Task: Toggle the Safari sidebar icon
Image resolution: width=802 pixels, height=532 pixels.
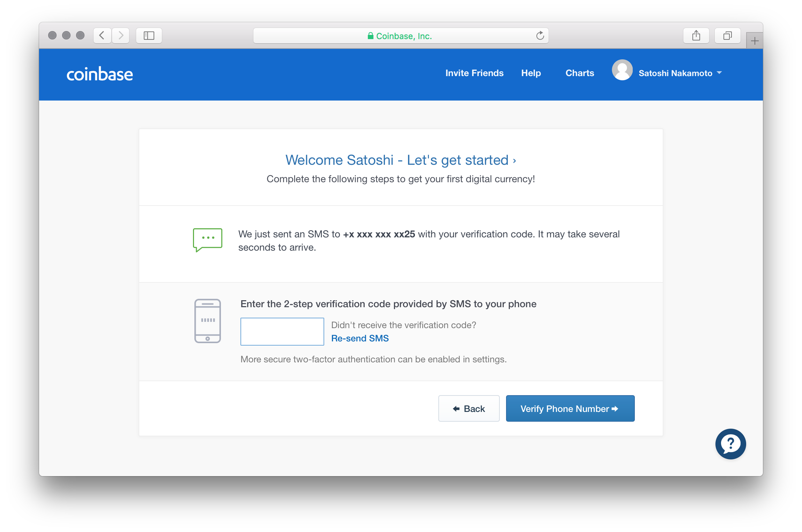Action: 149,36
